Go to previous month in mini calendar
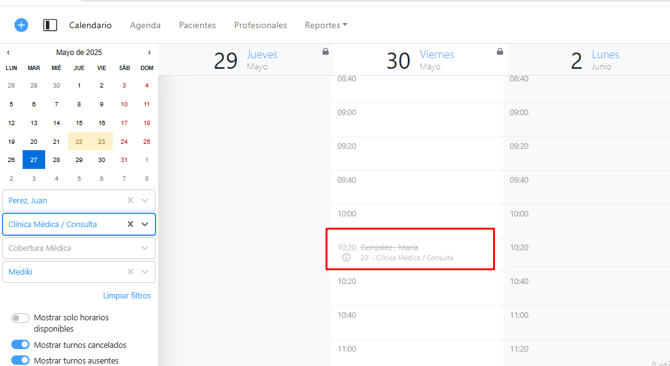 (8, 53)
